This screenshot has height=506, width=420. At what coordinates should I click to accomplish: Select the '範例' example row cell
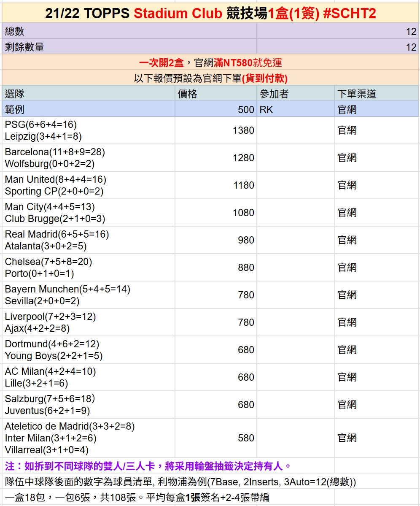point(88,109)
